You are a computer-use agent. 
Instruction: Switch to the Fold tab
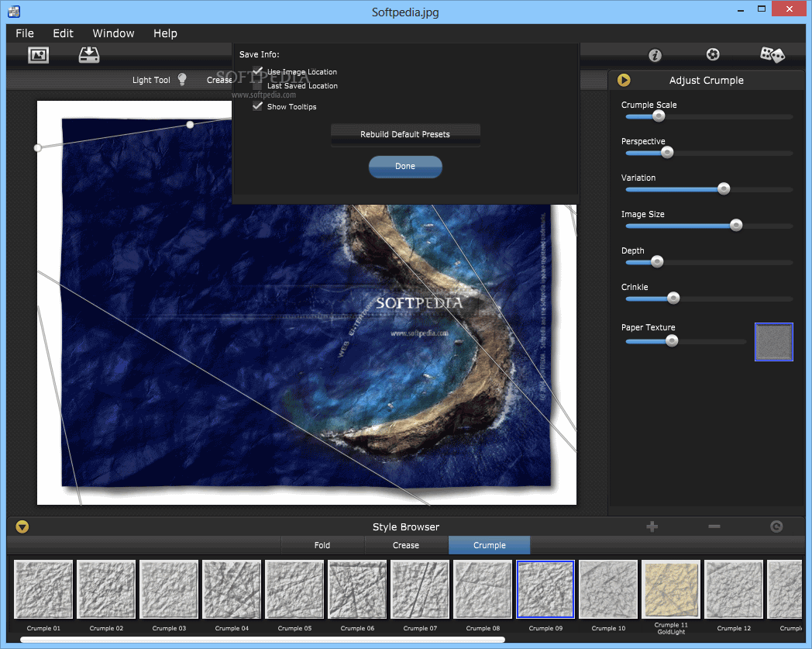pos(322,545)
